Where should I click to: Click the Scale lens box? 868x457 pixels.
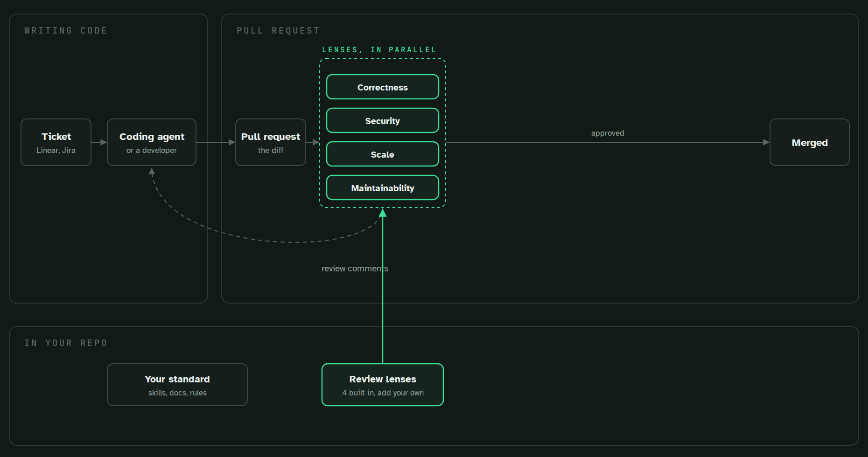click(383, 154)
